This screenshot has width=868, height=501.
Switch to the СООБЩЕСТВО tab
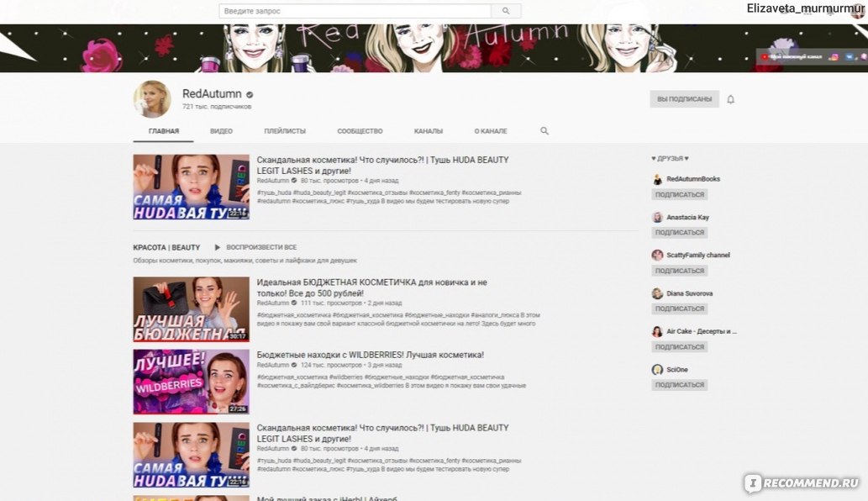[360, 131]
